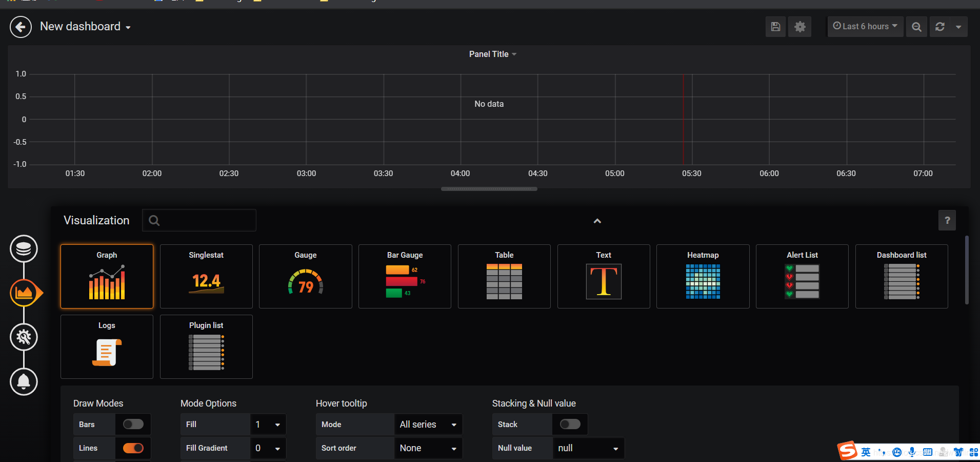The image size is (980, 462).
Task: Open the Fill value dropdown
Action: coord(268,425)
